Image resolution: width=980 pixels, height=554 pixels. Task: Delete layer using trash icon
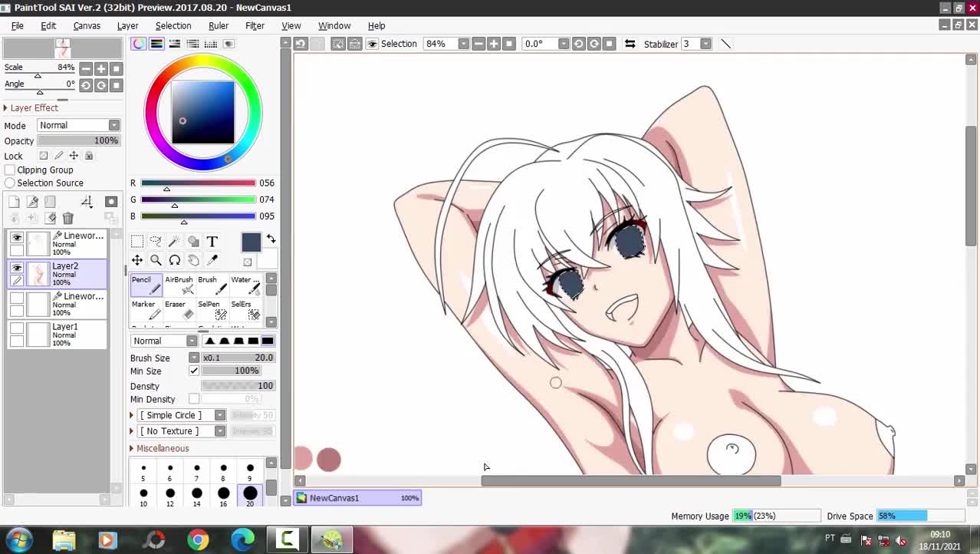pyautogui.click(x=68, y=219)
